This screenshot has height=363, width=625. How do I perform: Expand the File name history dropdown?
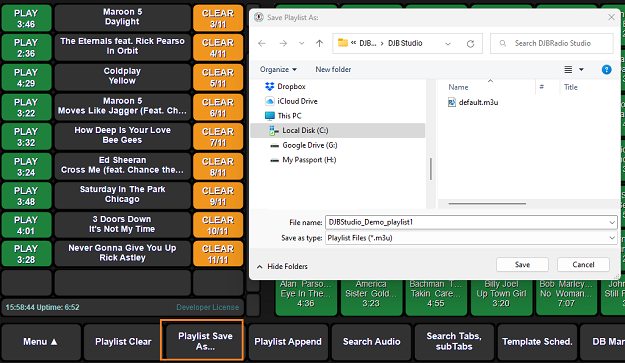click(612, 223)
